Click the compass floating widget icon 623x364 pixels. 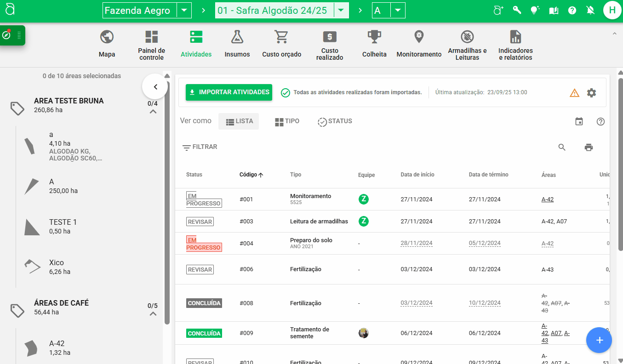[6, 35]
